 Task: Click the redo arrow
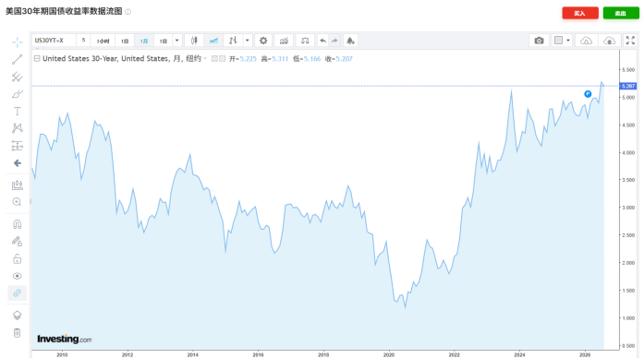click(334, 41)
